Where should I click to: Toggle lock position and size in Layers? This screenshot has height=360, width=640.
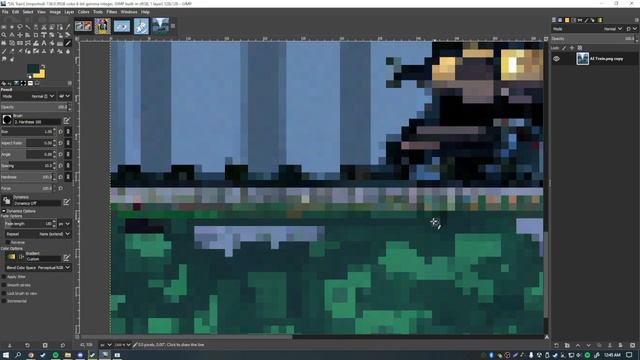[x=572, y=48]
